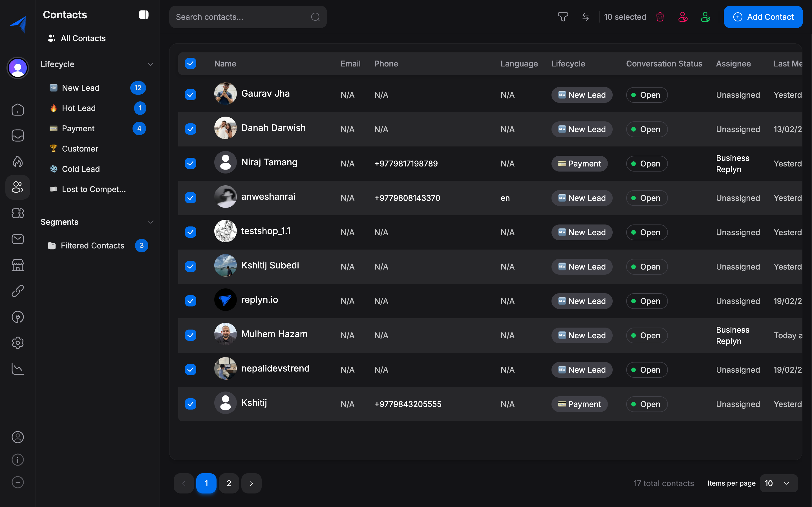Click the green assign user icon
The height and width of the screenshot is (507, 812).
click(x=705, y=17)
